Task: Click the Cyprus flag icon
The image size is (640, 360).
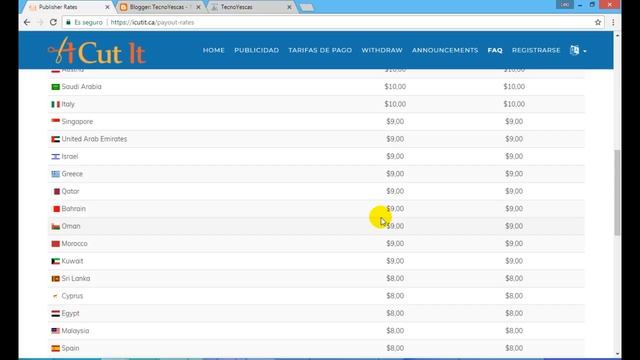Action: tap(56, 296)
